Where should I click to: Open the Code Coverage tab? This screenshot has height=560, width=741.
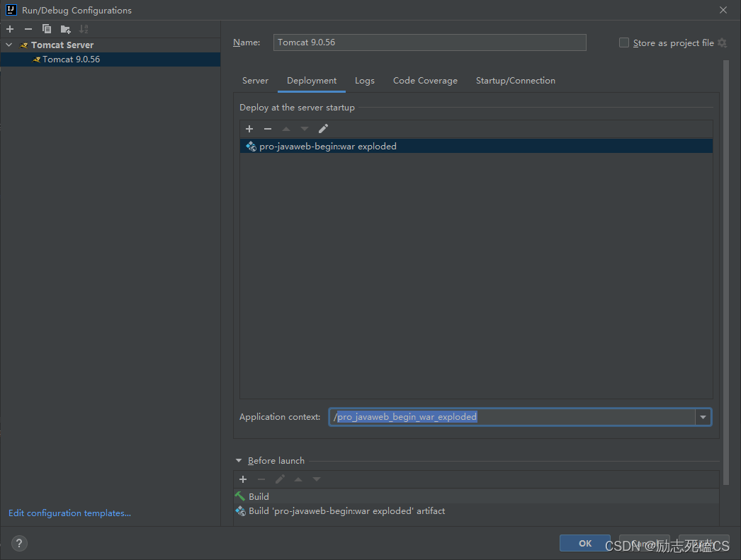point(425,81)
